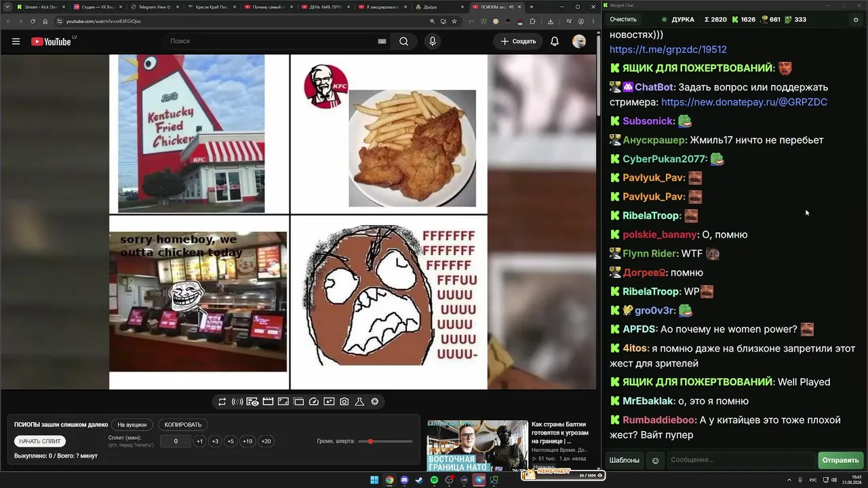
Task: Start voice search with the microphone icon
Action: tap(433, 41)
